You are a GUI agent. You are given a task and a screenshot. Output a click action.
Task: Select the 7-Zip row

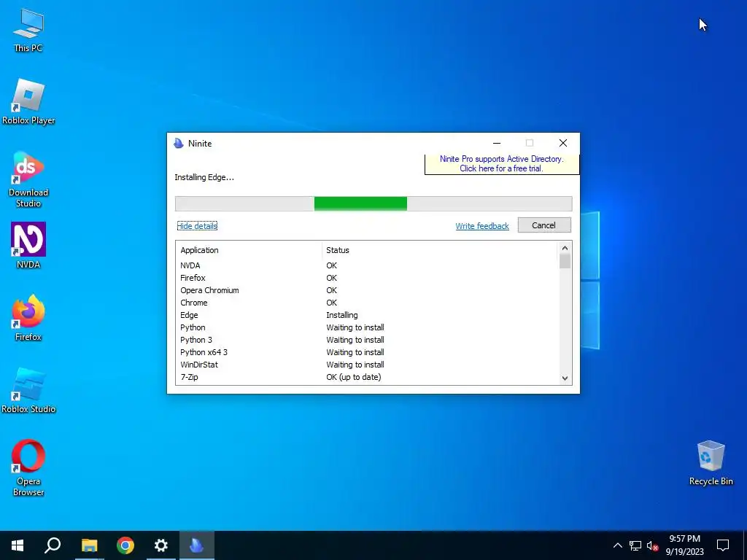coord(367,377)
